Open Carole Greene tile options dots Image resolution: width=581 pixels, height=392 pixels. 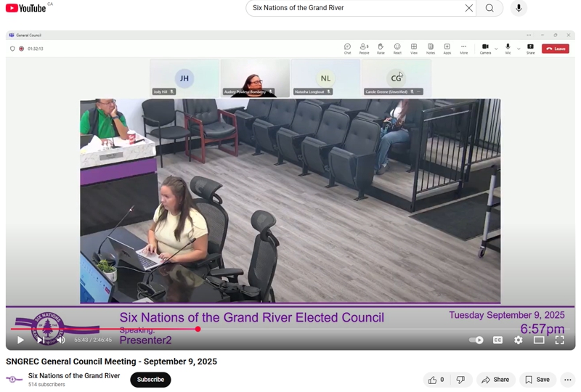(418, 91)
